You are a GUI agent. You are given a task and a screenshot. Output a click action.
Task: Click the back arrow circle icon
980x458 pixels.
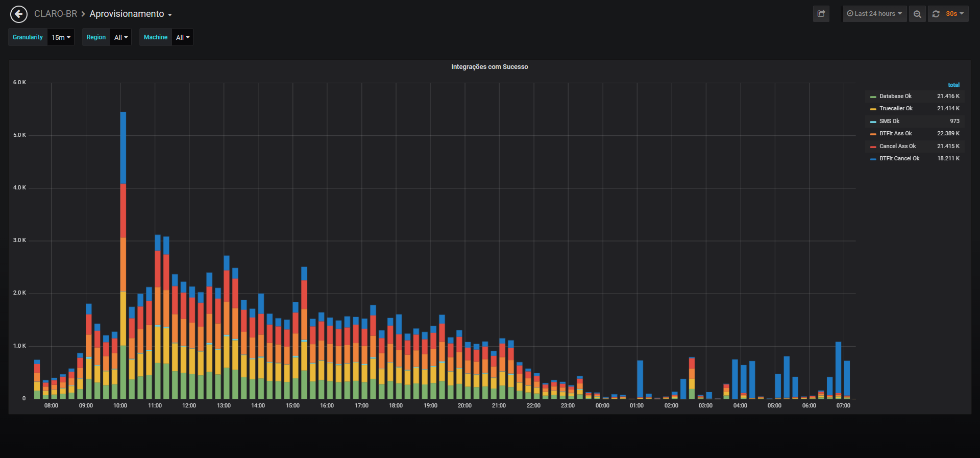pos(19,14)
